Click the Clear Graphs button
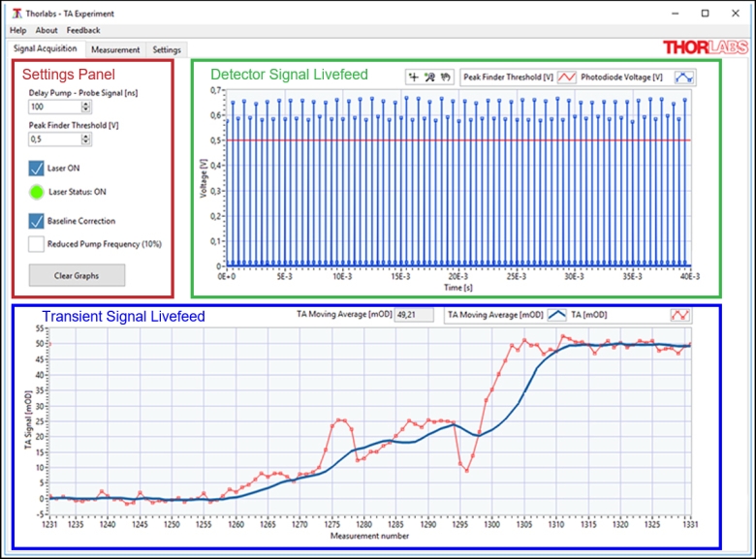 click(x=77, y=276)
